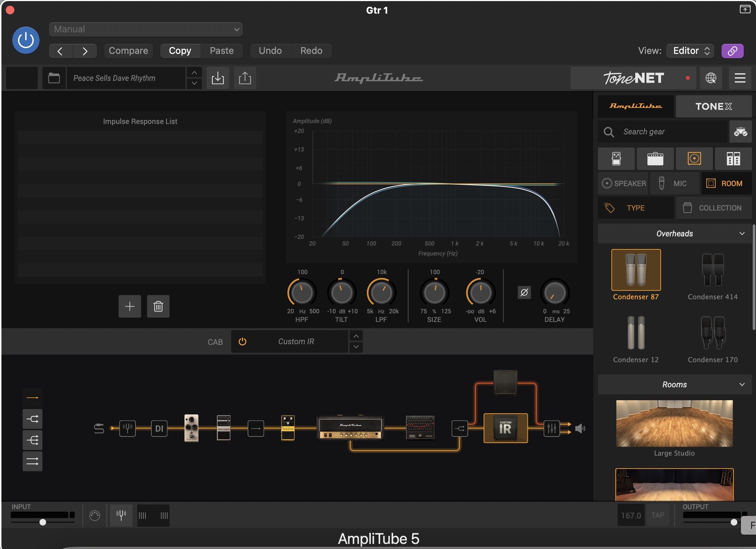The width and height of the screenshot is (756, 549).
Task: Go to previous preset arrow
Action: pyautogui.click(x=60, y=51)
